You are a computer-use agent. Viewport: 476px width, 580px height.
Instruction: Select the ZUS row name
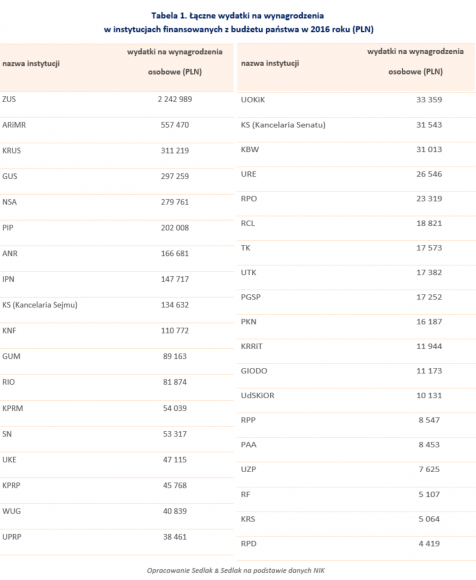[9, 99]
